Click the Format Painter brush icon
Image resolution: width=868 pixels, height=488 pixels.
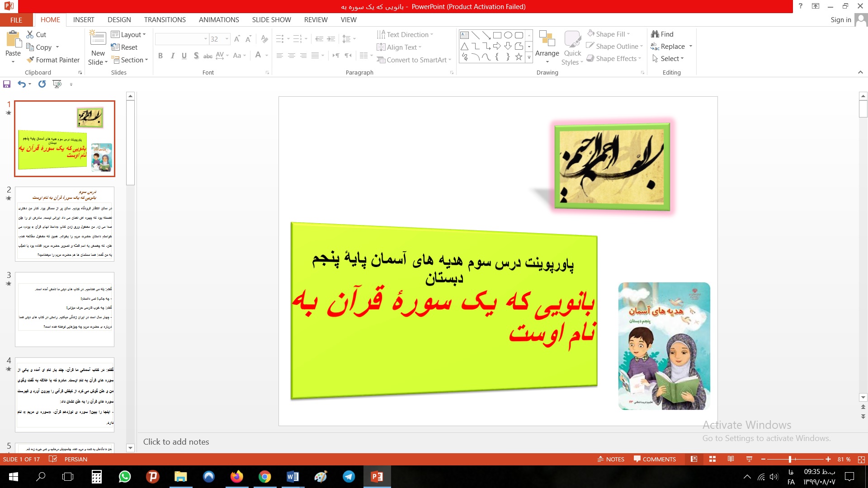click(30, 60)
